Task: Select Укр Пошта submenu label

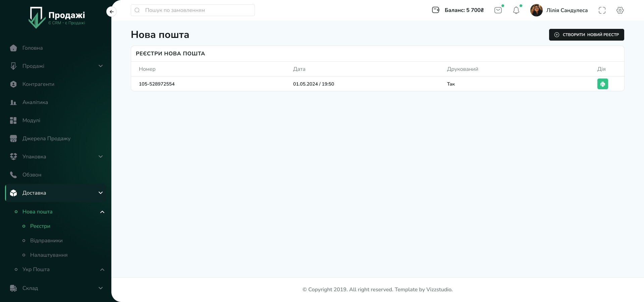Action: [x=36, y=269]
